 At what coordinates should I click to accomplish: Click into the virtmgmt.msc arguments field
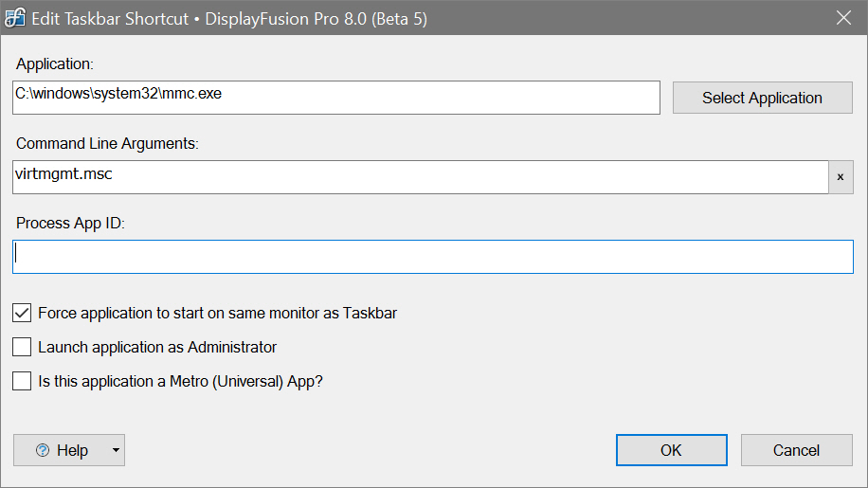[421, 176]
